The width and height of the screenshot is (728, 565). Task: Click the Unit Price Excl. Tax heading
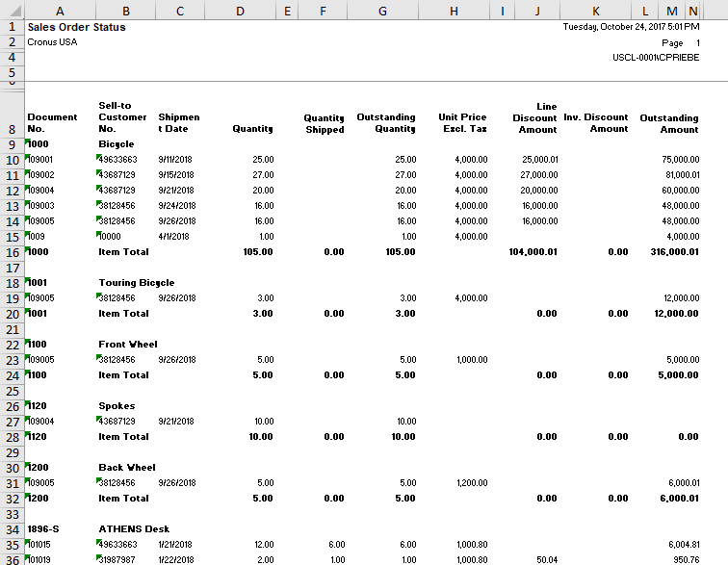[462, 123]
